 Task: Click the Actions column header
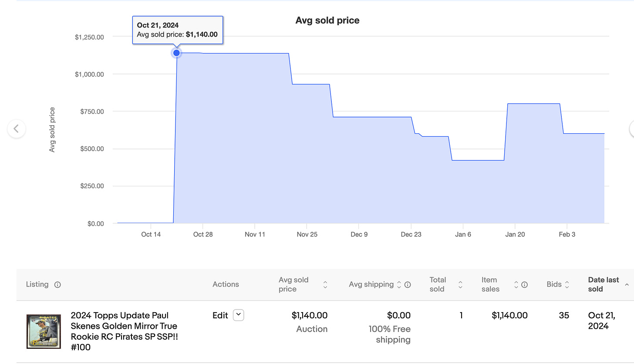226,284
